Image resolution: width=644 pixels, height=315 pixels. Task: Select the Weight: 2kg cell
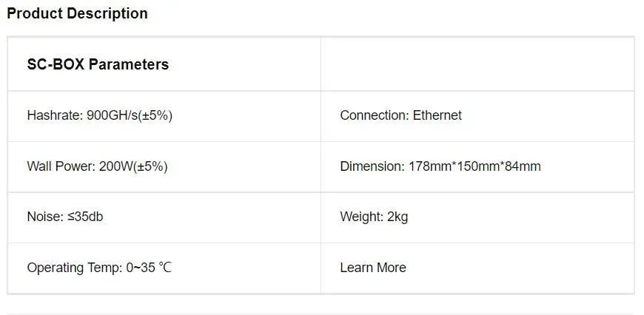tap(477, 217)
